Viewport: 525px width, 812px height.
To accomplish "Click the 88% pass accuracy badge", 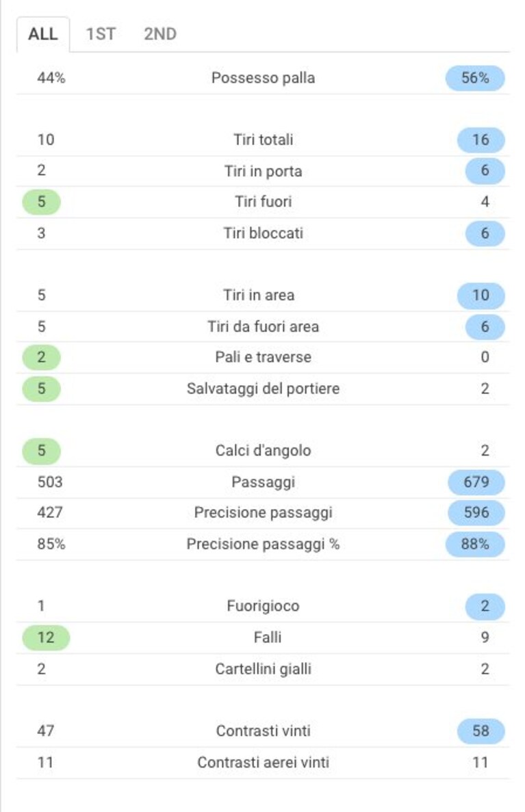I will click(475, 545).
